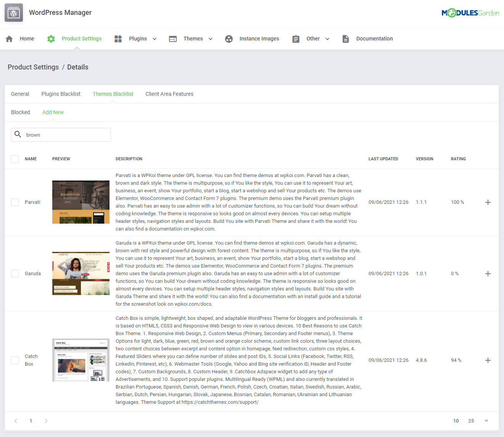This screenshot has height=437, width=504.
Task: Toggle the select-all header checkbox
Action: pyautogui.click(x=15, y=159)
